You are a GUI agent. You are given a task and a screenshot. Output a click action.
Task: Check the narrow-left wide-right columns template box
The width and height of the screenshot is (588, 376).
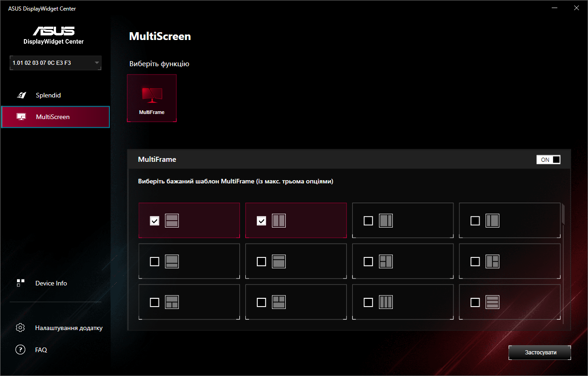point(475,221)
